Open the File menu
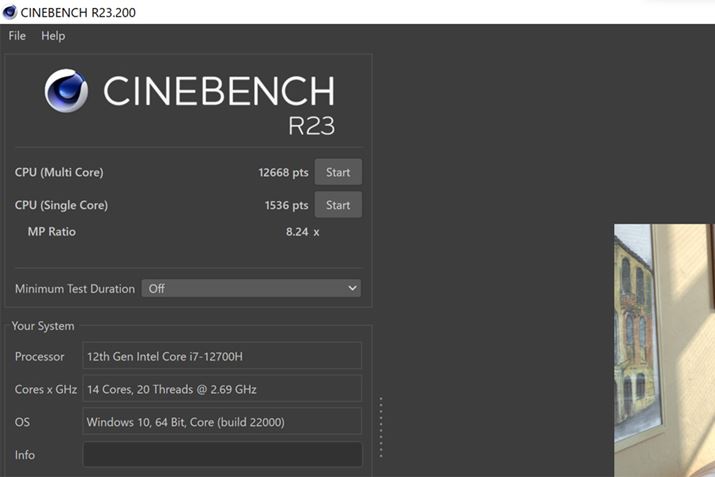Screen dimensions: 715x477 pos(17,36)
